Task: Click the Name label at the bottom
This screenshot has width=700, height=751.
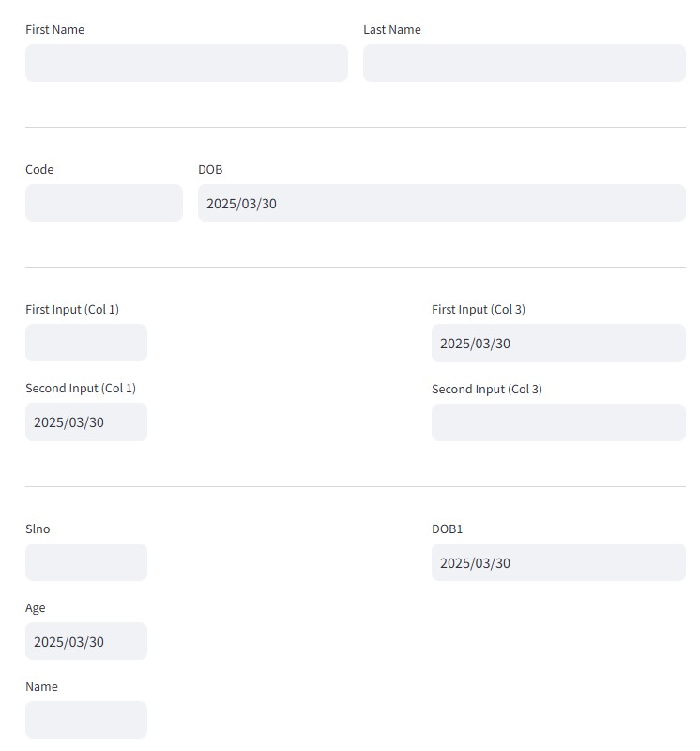Action: click(41, 686)
